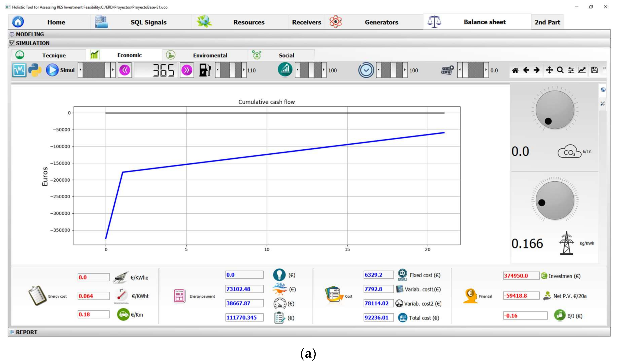The width and height of the screenshot is (617, 364).
Task: Click the pink rewind double-arrow button
Action: (125, 70)
